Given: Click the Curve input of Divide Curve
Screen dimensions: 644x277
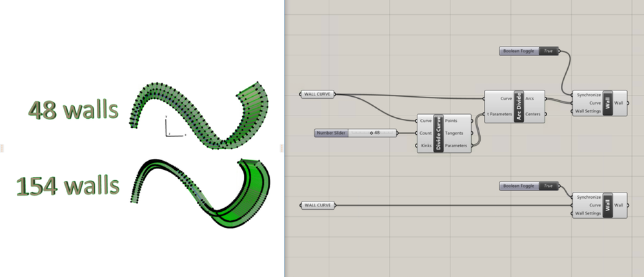Looking at the screenshot, I should (425, 121).
